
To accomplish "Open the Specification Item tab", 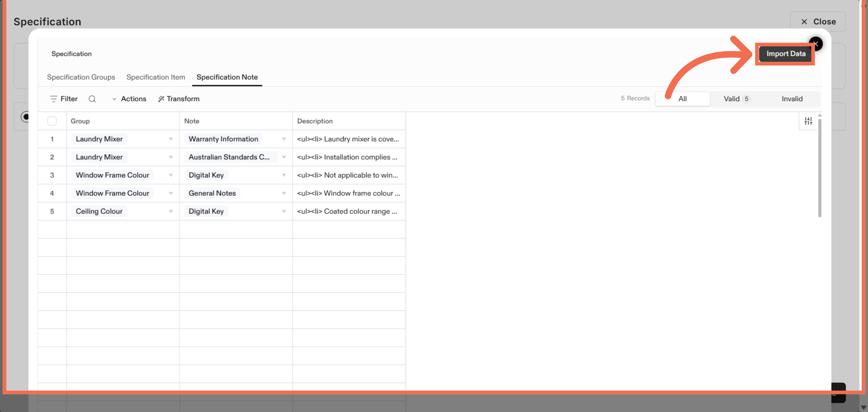I will pyautogui.click(x=156, y=77).
